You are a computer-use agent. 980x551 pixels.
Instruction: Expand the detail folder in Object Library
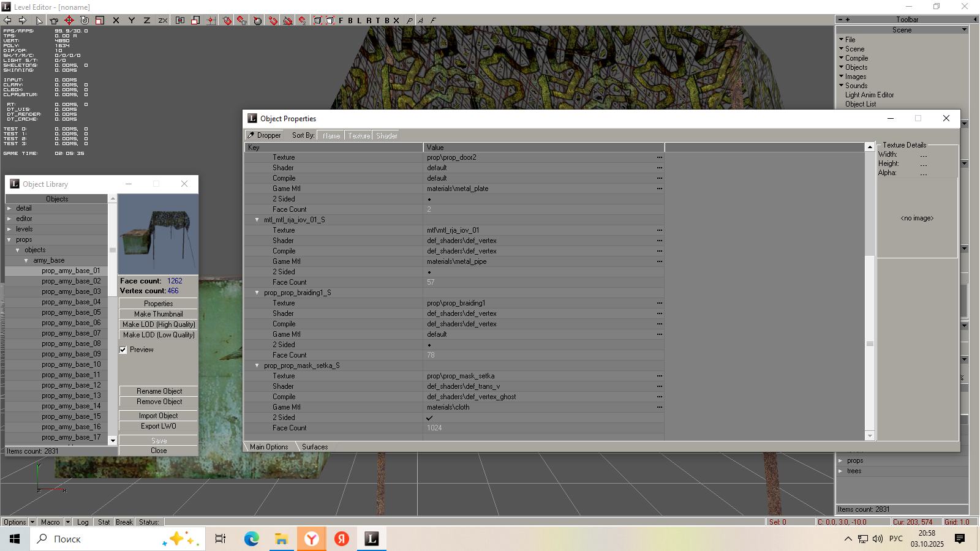point(9,209)
